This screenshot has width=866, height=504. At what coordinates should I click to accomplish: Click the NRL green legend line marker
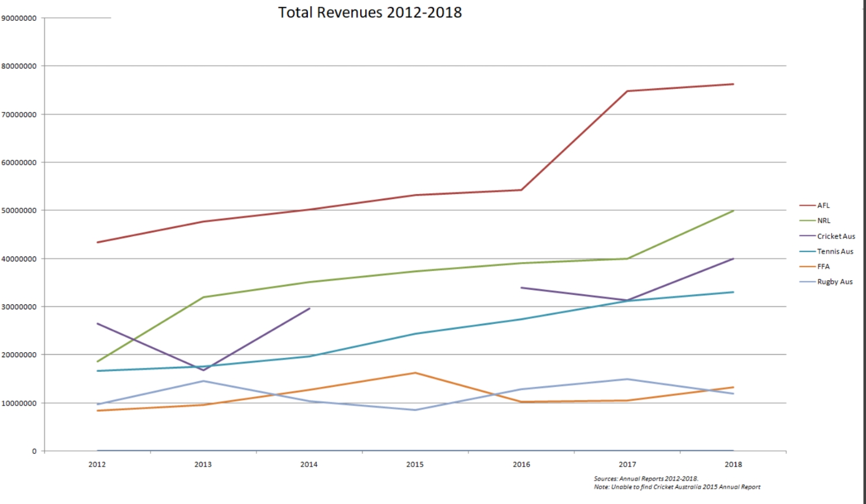tap(807, 221)
